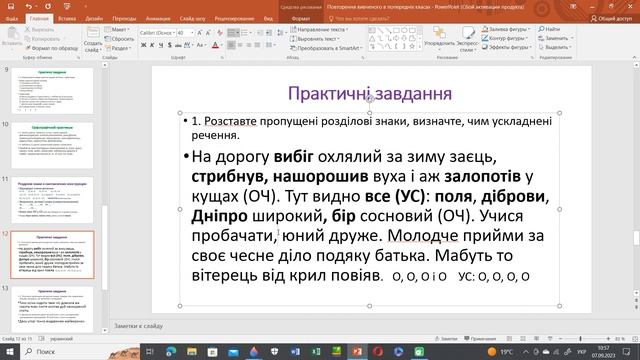Open the Файл menu
The width and height of the screenshot is (640, 360).
point(12,18)
